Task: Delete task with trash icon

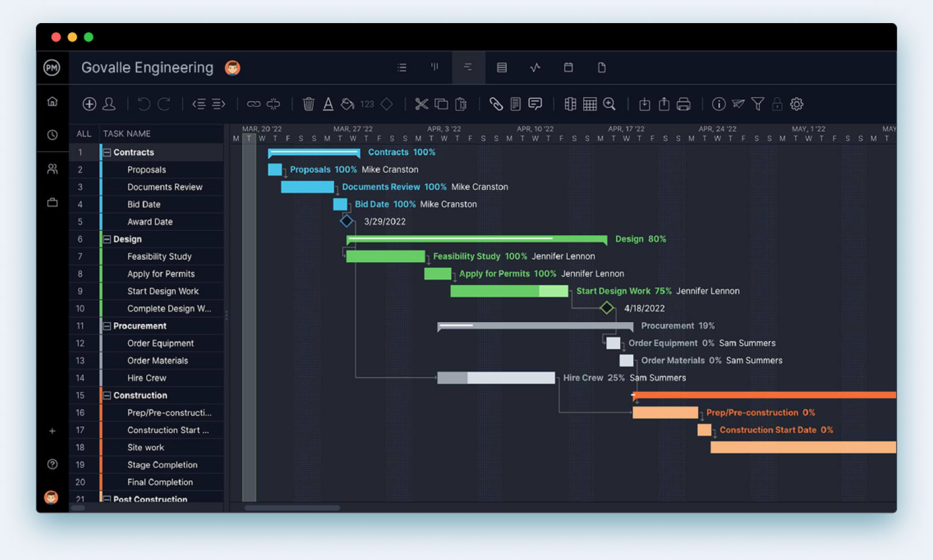Action: tap(309, 104)
